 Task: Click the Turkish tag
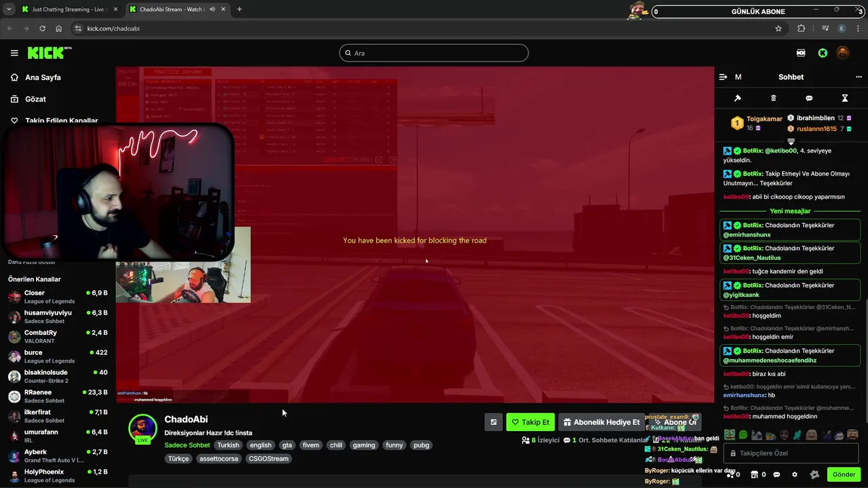pos(229,445)
